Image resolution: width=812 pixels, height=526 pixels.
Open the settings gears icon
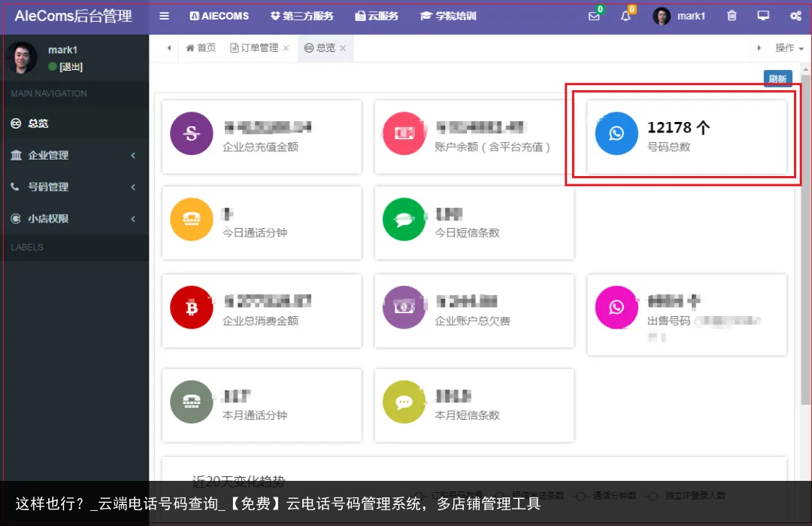pyautogui.click(x=796, y=16)
